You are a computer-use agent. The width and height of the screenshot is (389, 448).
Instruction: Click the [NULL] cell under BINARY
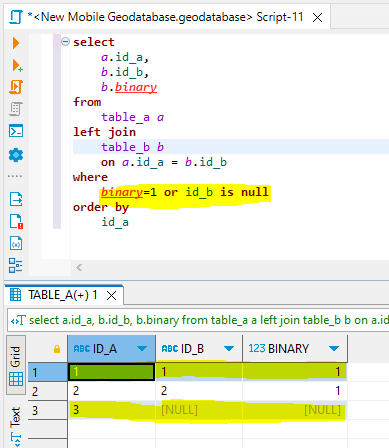[295, 410]
